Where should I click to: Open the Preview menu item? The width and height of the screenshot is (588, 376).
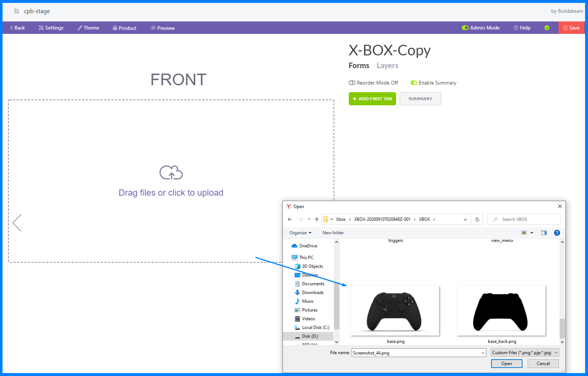click(163, 28)
